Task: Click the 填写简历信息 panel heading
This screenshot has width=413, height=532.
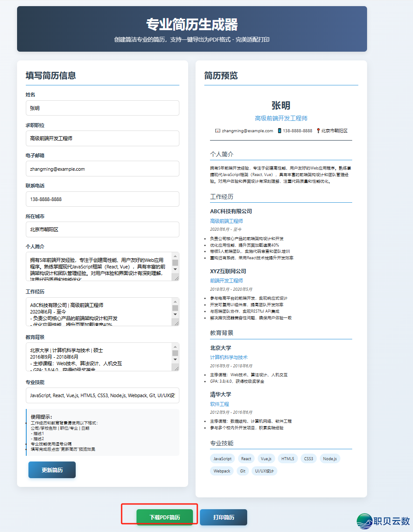Action: [x=51, y=75]
